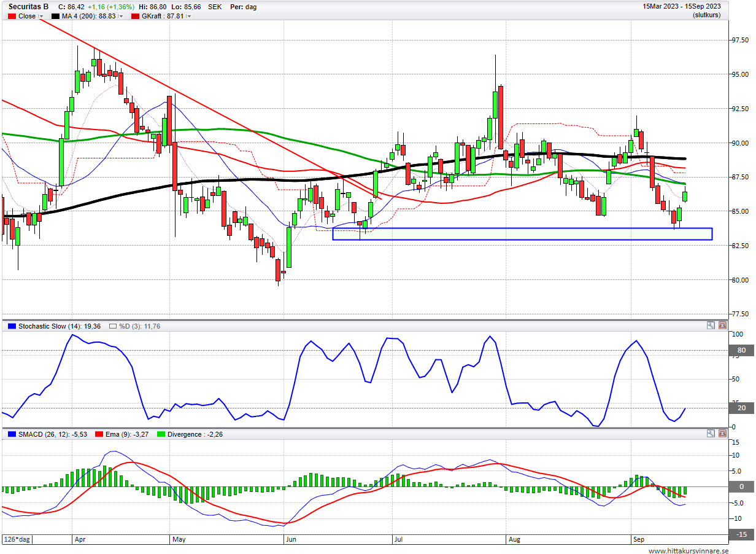Image resolution: width=756 pixels, height=554 pixels.
Task: Click the 126*dag period box
Action: pos(18,540)
